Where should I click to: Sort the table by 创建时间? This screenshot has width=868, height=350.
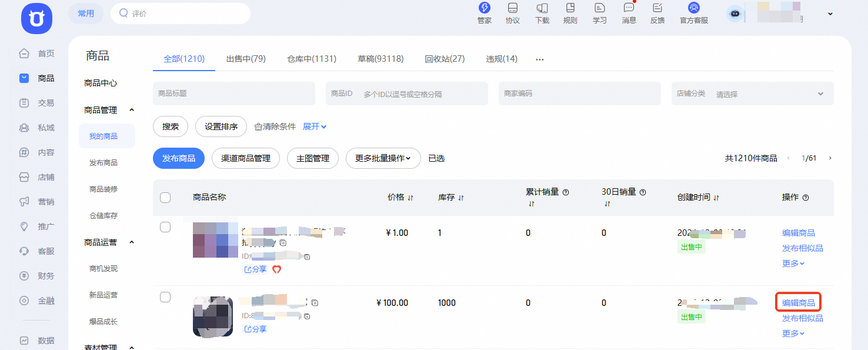(716, 198)
